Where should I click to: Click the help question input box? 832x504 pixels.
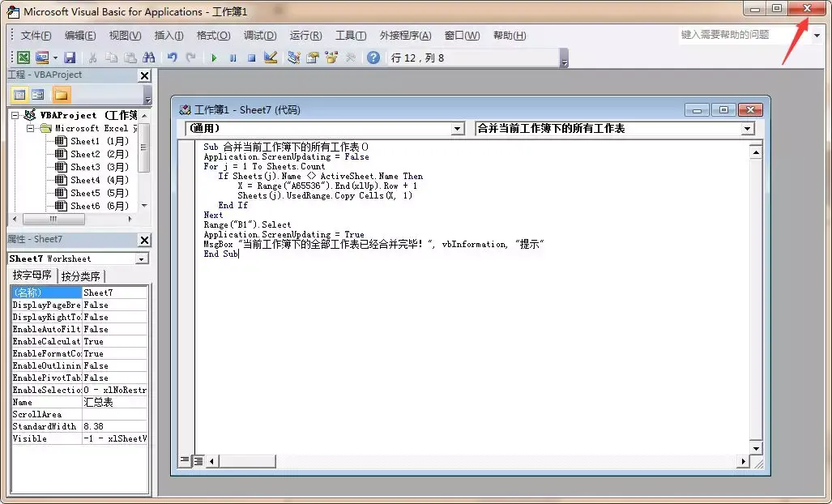tap(745, 35)
